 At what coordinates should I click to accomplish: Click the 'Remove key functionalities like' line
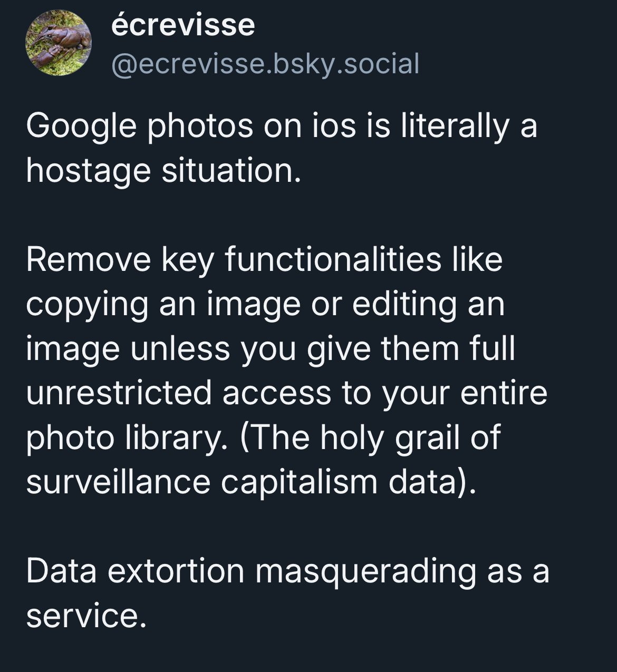pos(264,259)
